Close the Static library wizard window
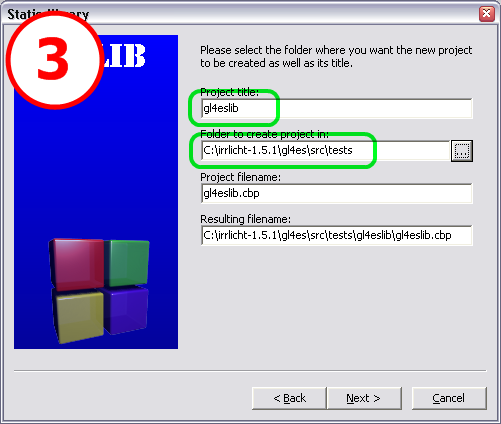The height and width of the screenshot is (424, 501). pos(487,14)
